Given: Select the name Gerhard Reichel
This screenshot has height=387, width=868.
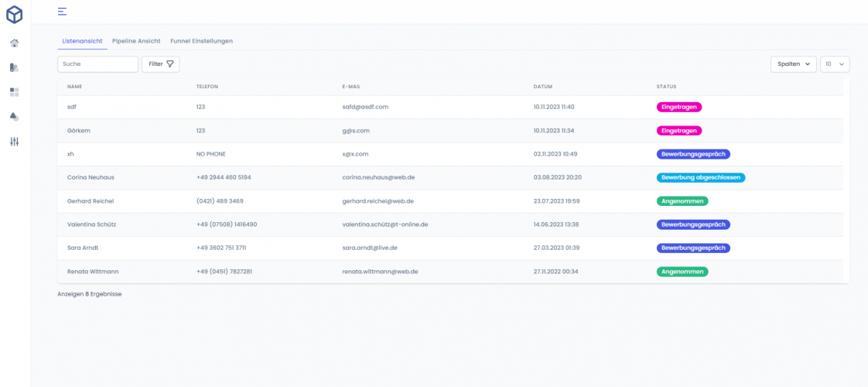Looking at the screenshot, I should (91, 201).
